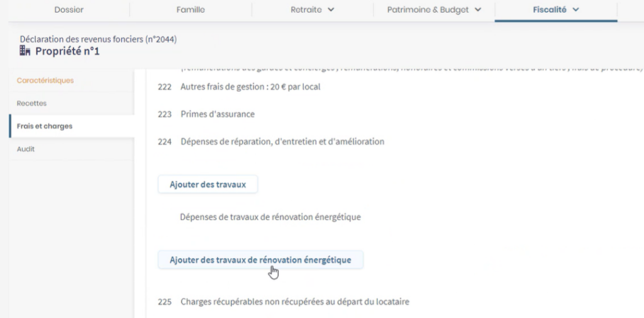Click the partially hidden rémunérations des gardes line
Image resolution: width=644 pixels, height=318 pixels.
pos(409,68)
